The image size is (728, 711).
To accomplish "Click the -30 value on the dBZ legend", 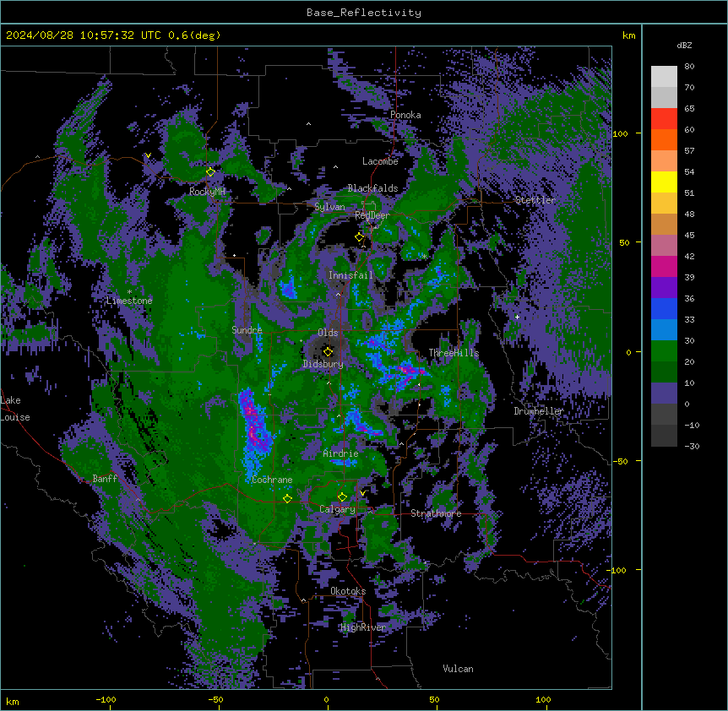I will point(692,447).
